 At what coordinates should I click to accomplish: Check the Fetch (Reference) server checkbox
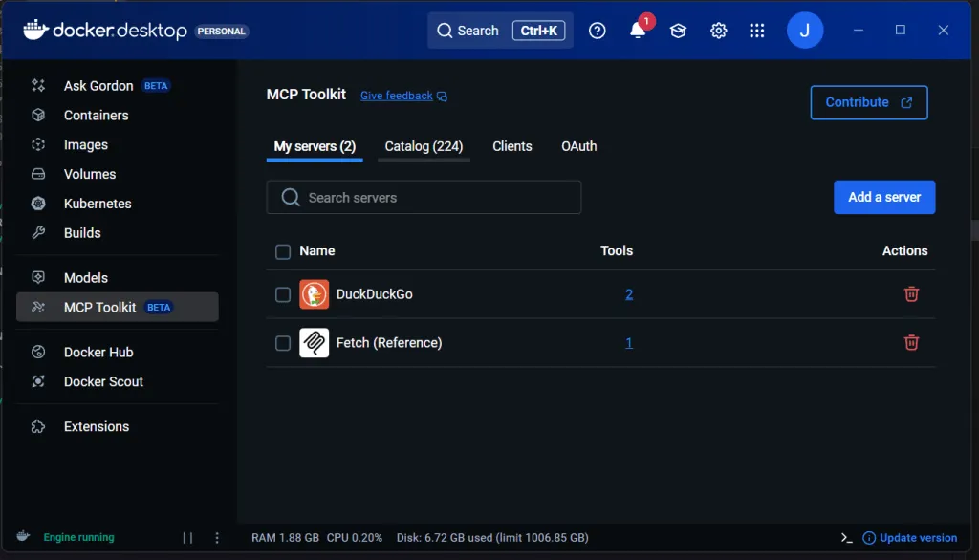[x=283, y=343]
